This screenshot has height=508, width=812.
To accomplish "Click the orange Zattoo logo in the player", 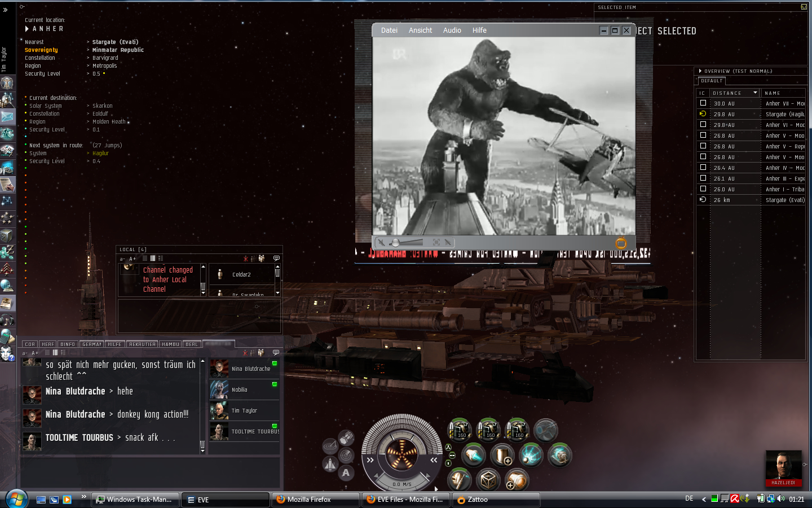I will pyautogui.click(x=621, y=243).
